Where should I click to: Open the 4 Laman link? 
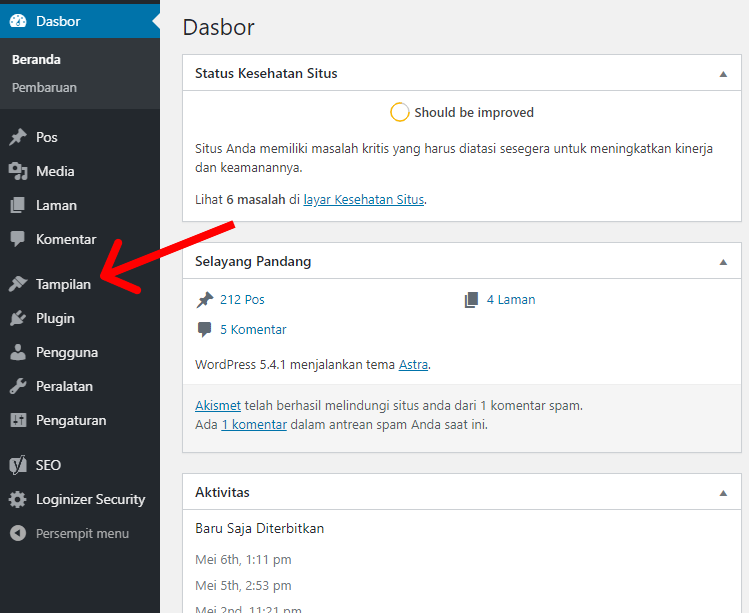point(511,300)
